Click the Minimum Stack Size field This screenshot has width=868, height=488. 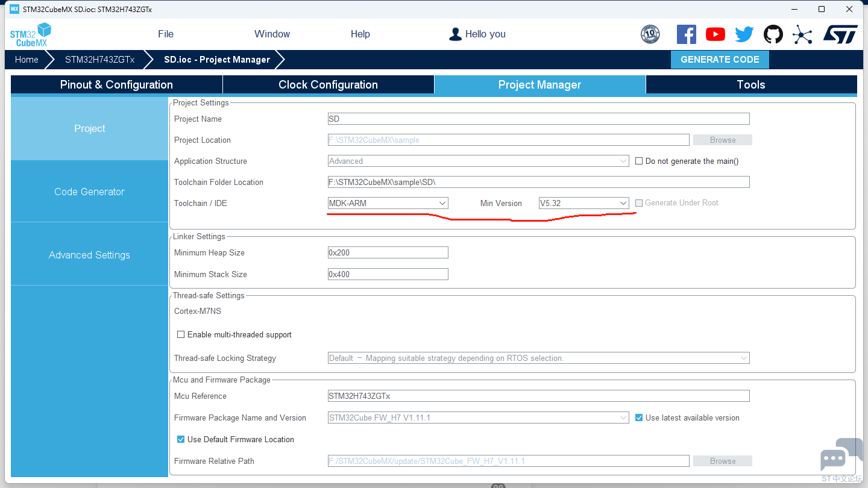[x=388, y=274]
